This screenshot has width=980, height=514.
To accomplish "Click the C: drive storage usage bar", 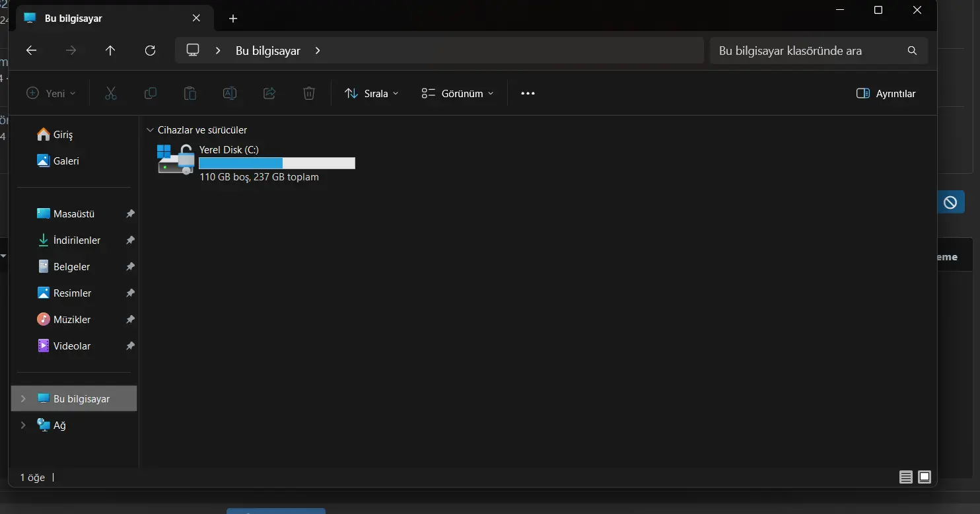I will [277, 163].
